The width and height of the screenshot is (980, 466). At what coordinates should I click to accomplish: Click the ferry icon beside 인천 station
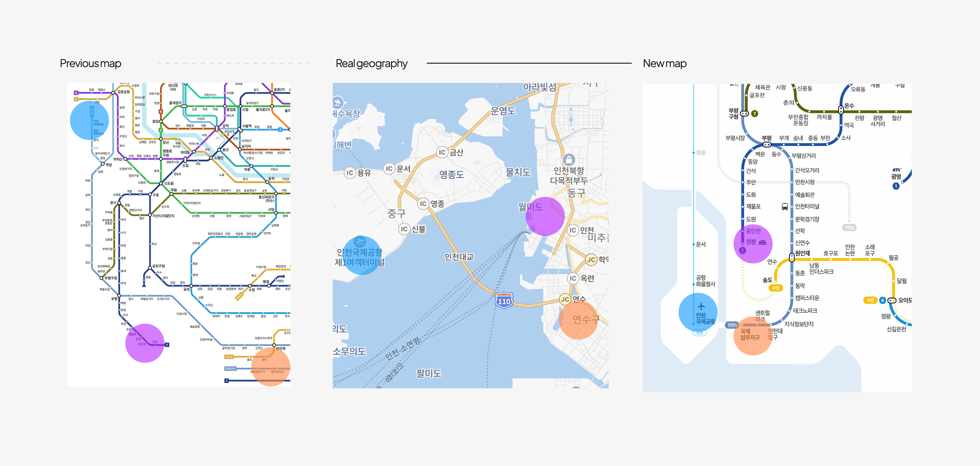pyautogui.click(x=762, y=242)
